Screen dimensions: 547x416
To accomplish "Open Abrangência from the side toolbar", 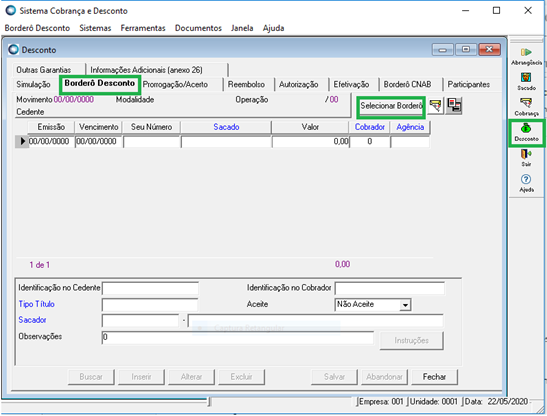I will coord(526,56).
